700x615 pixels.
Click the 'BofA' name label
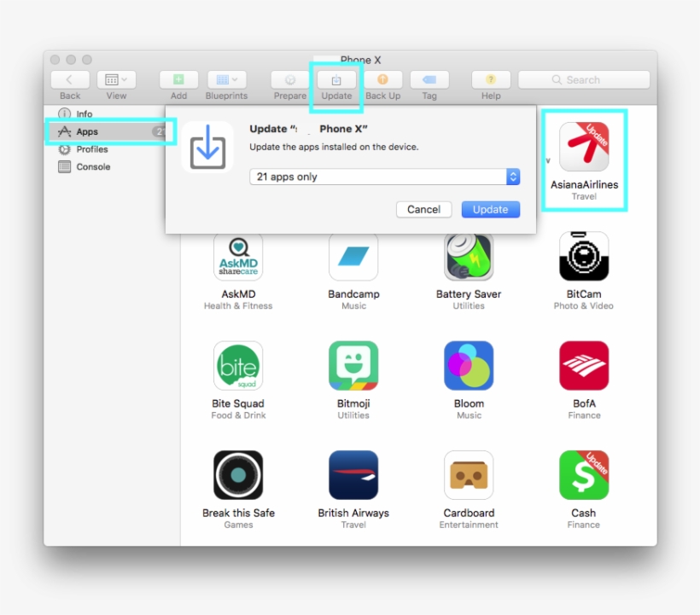tap(584, 403)
